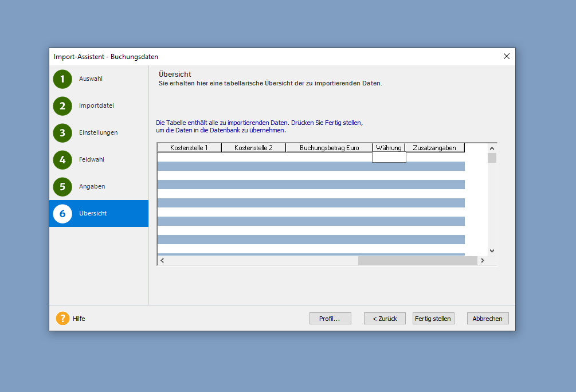Go to the Angaben step

coord(92,186)
